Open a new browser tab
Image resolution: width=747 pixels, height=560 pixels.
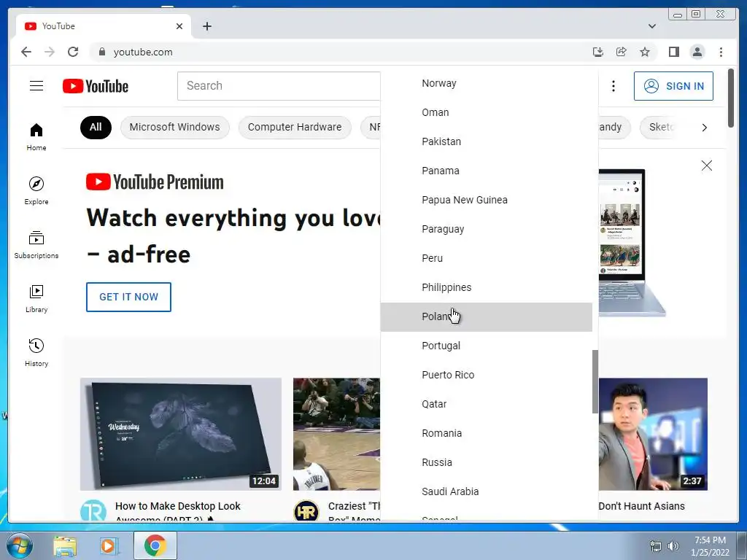pos(206,26)
